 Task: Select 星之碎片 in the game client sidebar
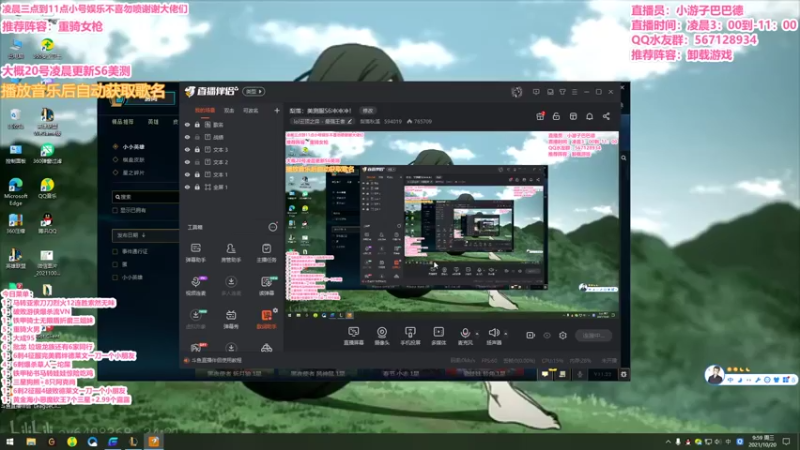point(133,172)
